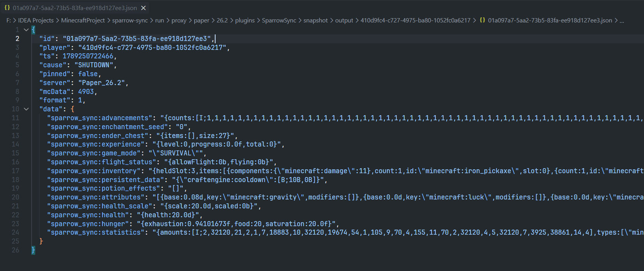This screenshot has width=644, height=271.
Task: Collapse the root object on line 1
Action: click(26, 30)
